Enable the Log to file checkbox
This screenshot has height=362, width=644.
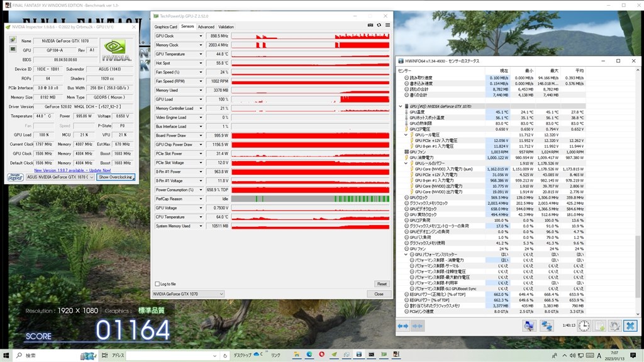tap(157, 283)
